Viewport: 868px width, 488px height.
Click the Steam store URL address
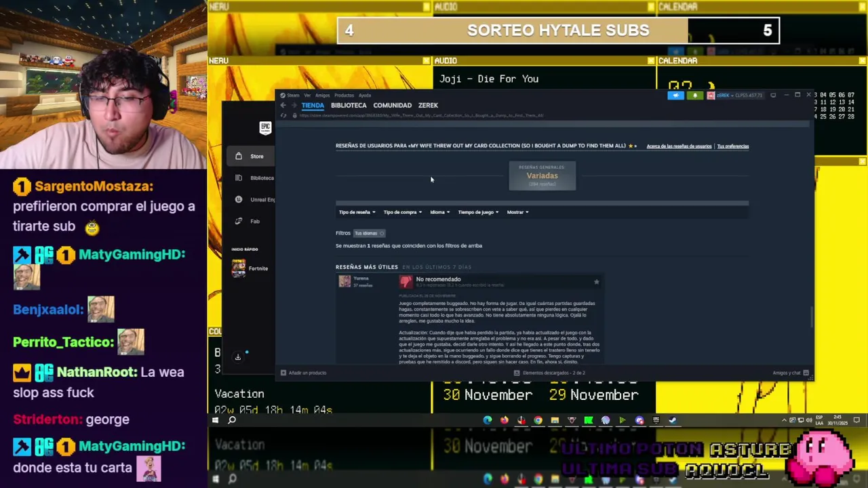[421, 116]
